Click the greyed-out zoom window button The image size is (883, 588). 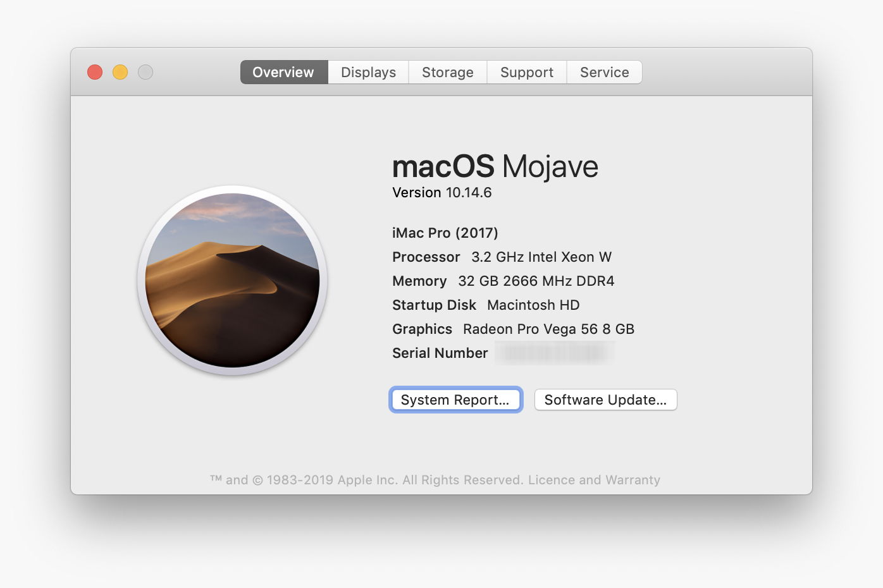(x=145, y=72)
